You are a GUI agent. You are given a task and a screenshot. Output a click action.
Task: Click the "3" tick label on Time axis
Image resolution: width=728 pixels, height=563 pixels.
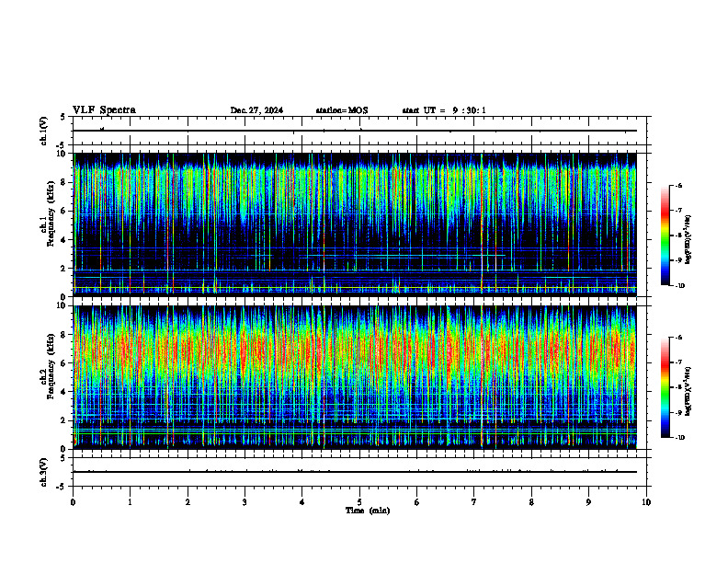coord(245,502)
